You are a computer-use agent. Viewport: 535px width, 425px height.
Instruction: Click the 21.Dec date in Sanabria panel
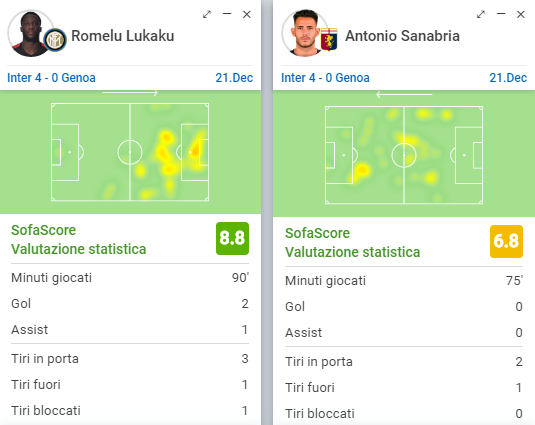coord(508,78)
